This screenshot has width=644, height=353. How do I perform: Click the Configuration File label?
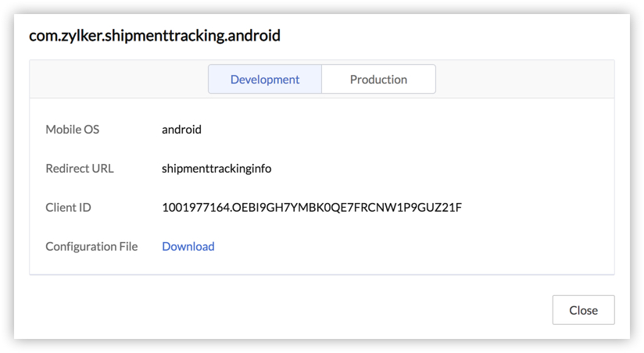(91, 246)
